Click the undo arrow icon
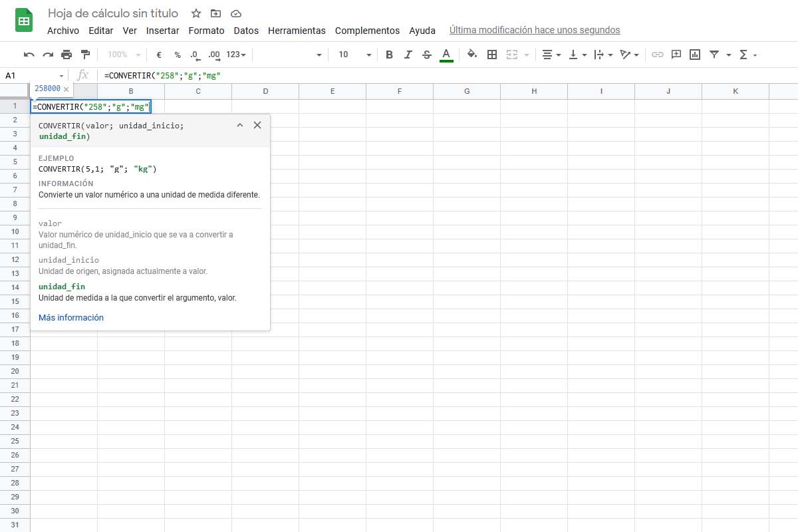Screen dimensions: 798x532 (29, 55)
